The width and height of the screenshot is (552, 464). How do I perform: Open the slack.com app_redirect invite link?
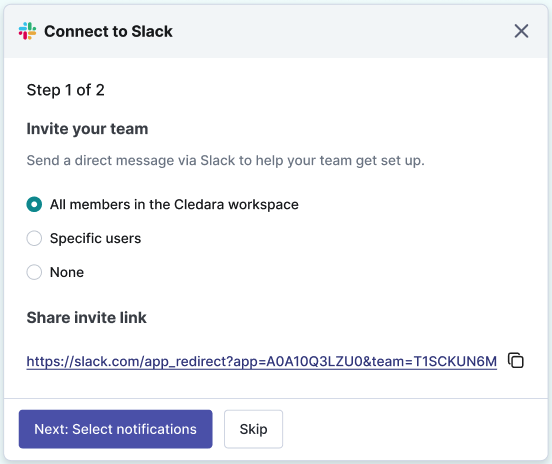click(262, 362)
